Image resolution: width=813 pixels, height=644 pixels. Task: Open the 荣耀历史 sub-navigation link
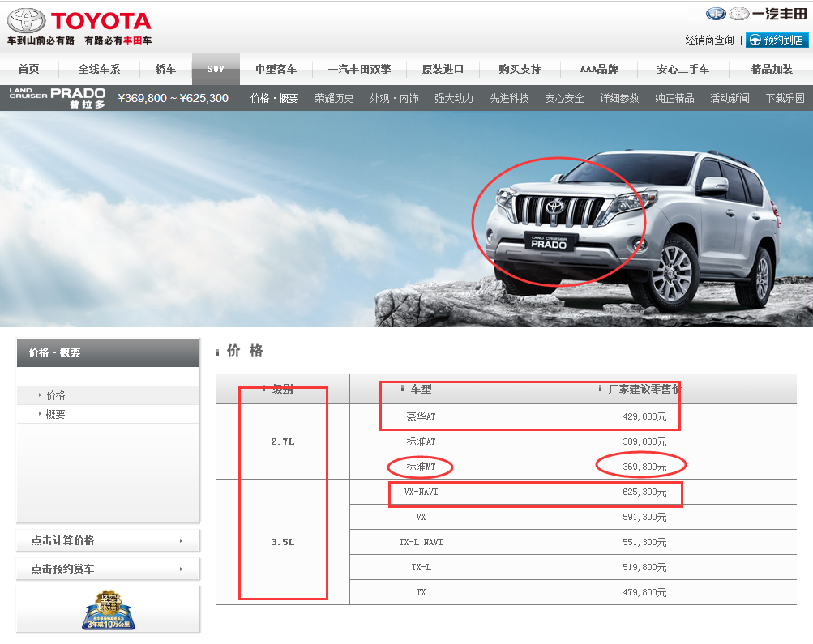(x=334, y=99)
